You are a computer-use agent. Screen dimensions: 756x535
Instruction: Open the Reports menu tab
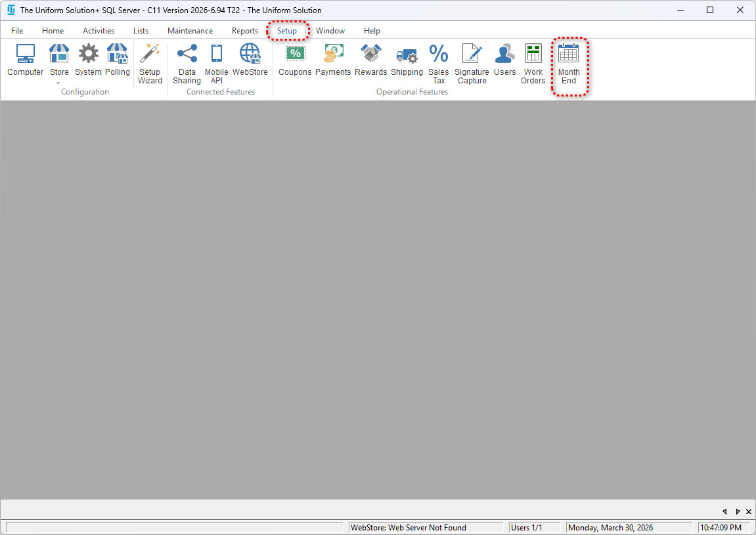[244, 31]
